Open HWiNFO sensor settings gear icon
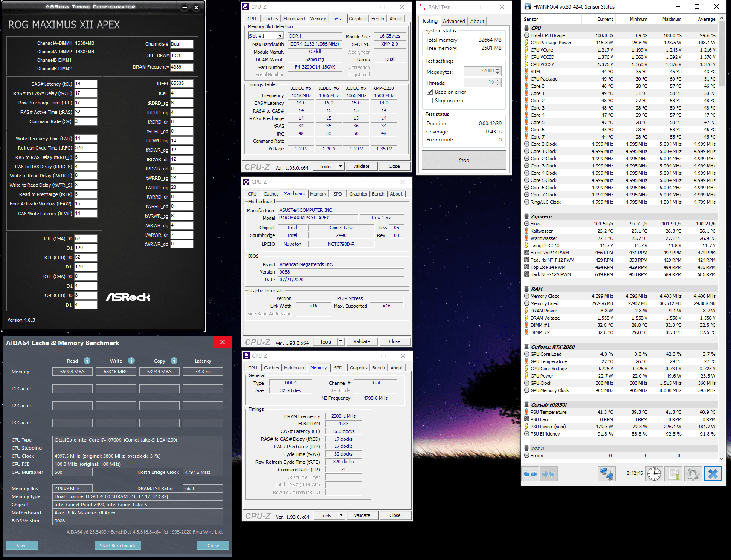This screenshot has height=560, width=731. tap(693, 474)
